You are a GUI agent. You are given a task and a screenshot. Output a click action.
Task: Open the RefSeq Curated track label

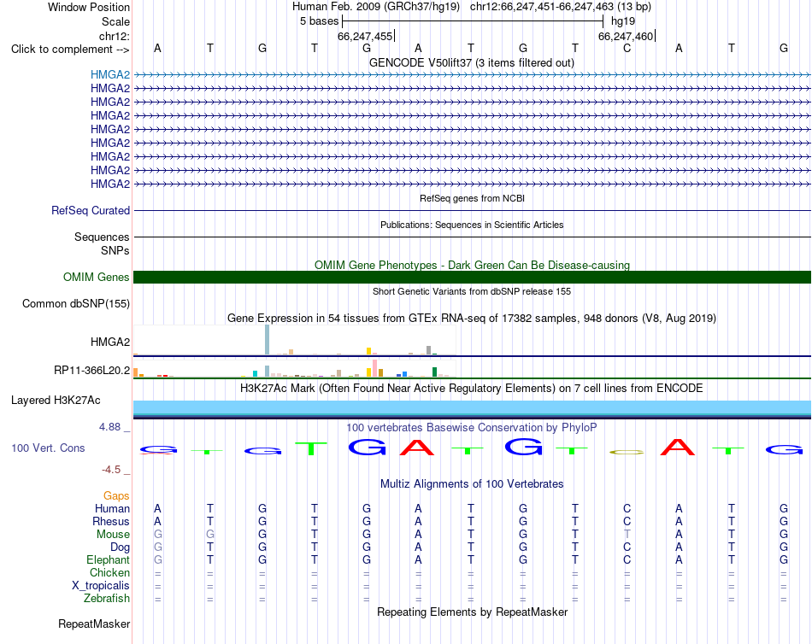coord(91,210)
